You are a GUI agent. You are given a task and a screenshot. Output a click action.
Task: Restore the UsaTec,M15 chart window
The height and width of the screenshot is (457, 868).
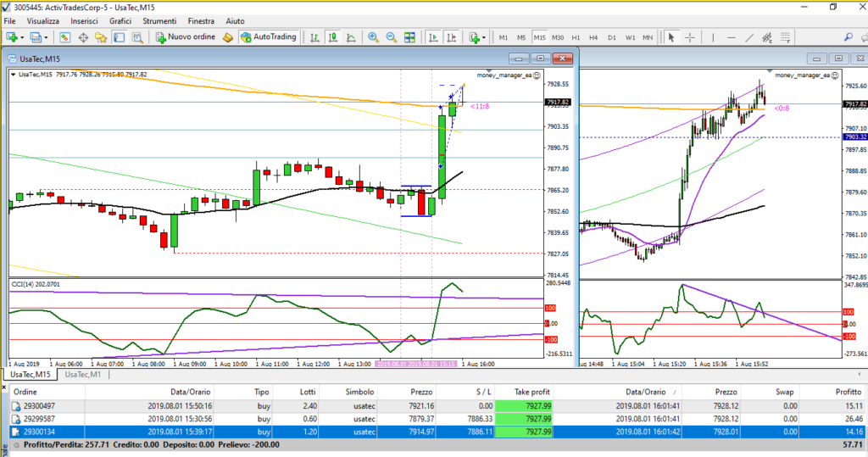coord(540,59)
